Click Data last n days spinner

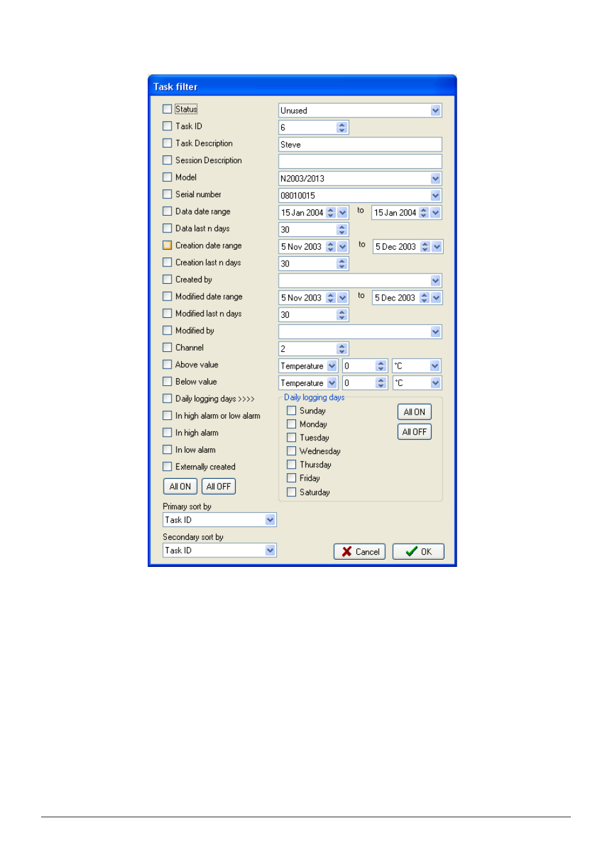click(342, 229)
